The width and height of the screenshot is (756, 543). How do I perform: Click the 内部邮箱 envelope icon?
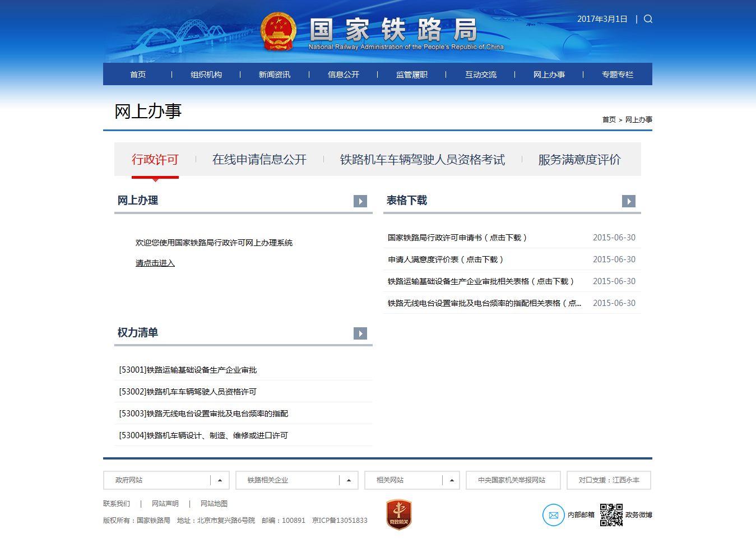(553, 515)
